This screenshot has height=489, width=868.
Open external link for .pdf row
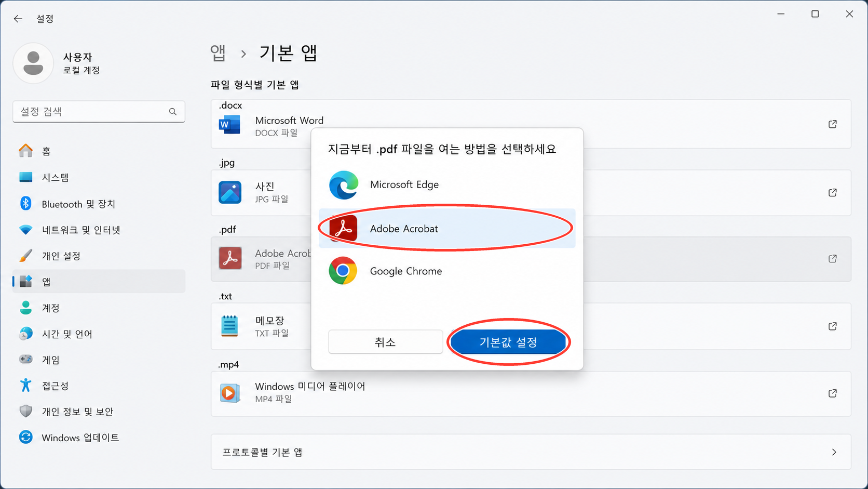point(833,258)
